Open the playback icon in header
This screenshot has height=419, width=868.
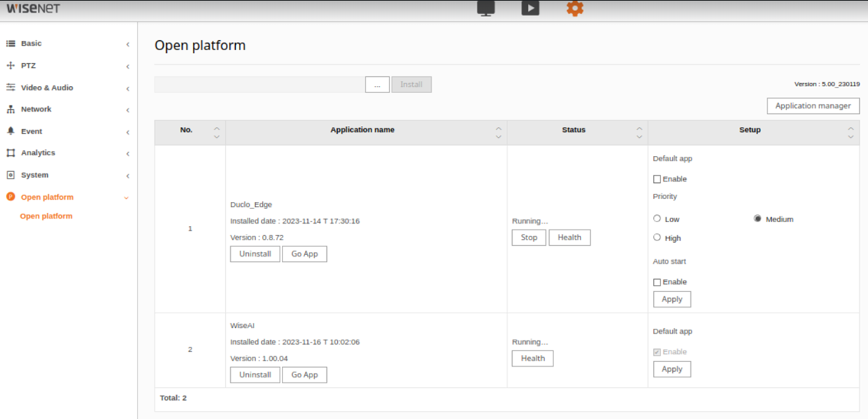click(x=530, y=8)
